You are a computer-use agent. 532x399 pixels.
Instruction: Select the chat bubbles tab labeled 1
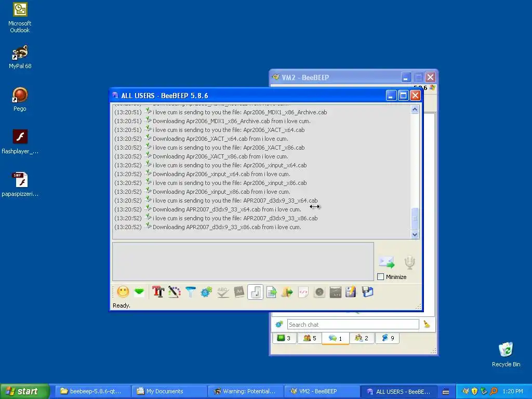point(335,338)
